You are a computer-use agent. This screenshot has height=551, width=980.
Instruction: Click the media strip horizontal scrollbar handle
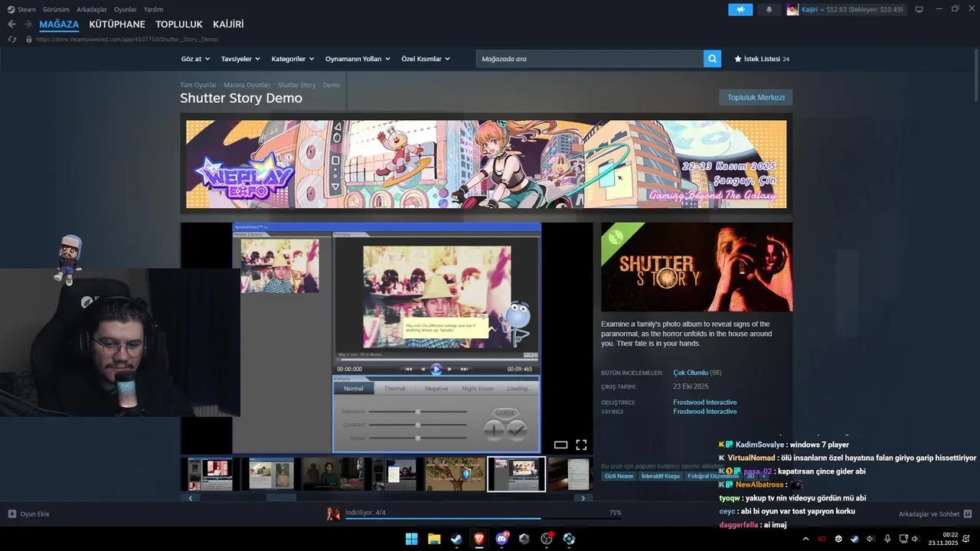pyautogui.click(x=280, y=497)
